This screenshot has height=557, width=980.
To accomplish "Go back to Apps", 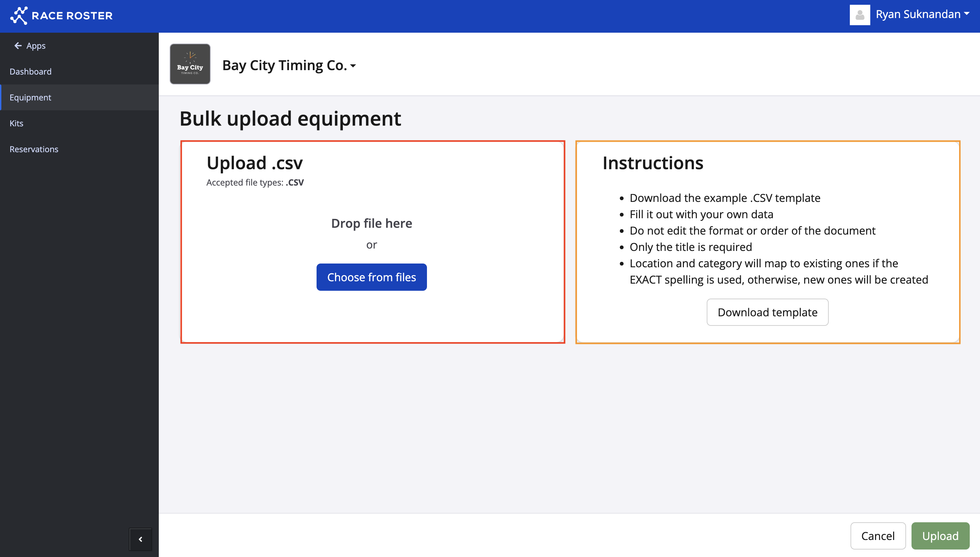I will pos(35,46).
